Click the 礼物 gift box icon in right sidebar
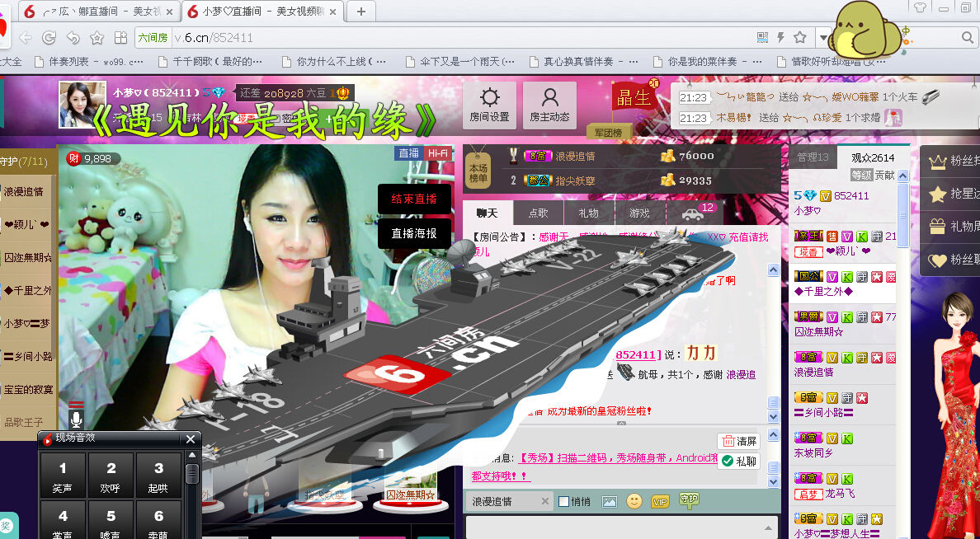Image resolution: width=980 pixels, height=539 pixels. 937,226
